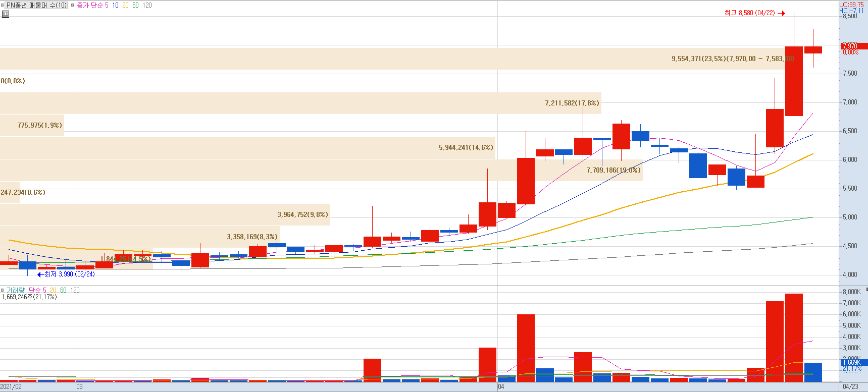Viewport: 868px width, 392px height.
Task: Click the 2021/02 date axis label
Action: pos(11,387)
